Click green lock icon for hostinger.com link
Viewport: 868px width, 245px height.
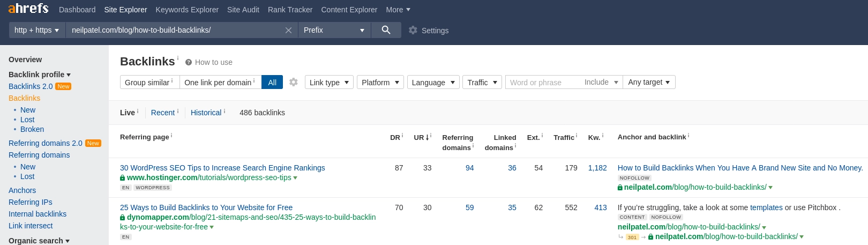pyautogui.click(x=122, y=178)
